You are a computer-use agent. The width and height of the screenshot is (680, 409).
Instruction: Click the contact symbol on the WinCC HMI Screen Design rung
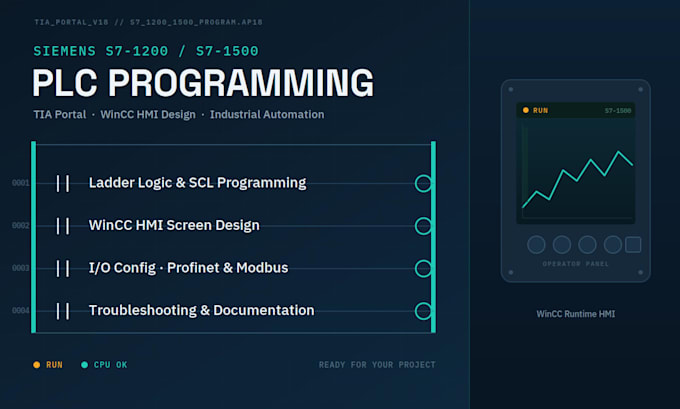click(63, 226)
